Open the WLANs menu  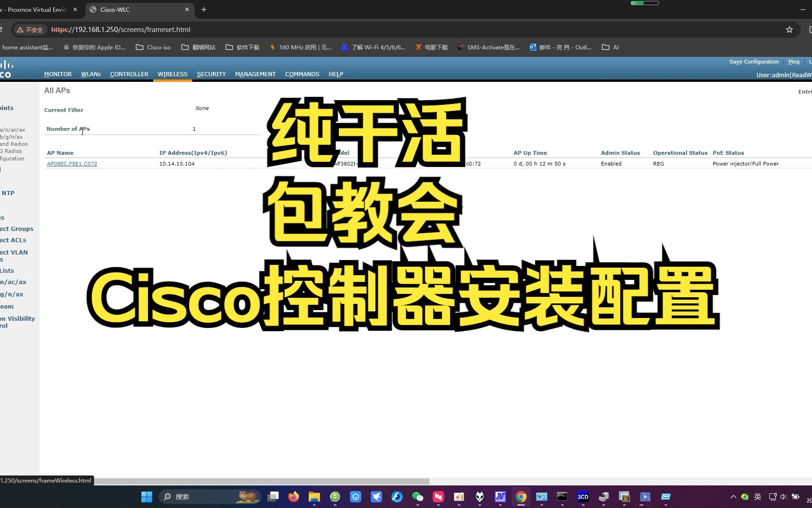[91, 74]
